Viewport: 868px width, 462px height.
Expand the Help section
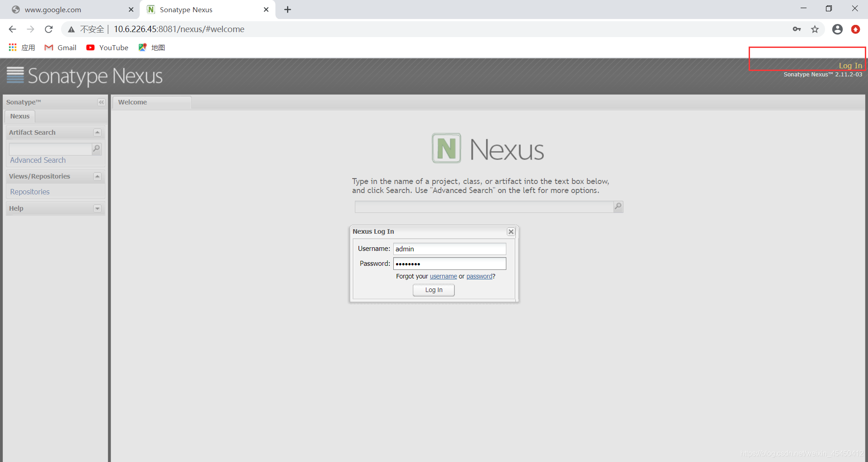(97, 208)
